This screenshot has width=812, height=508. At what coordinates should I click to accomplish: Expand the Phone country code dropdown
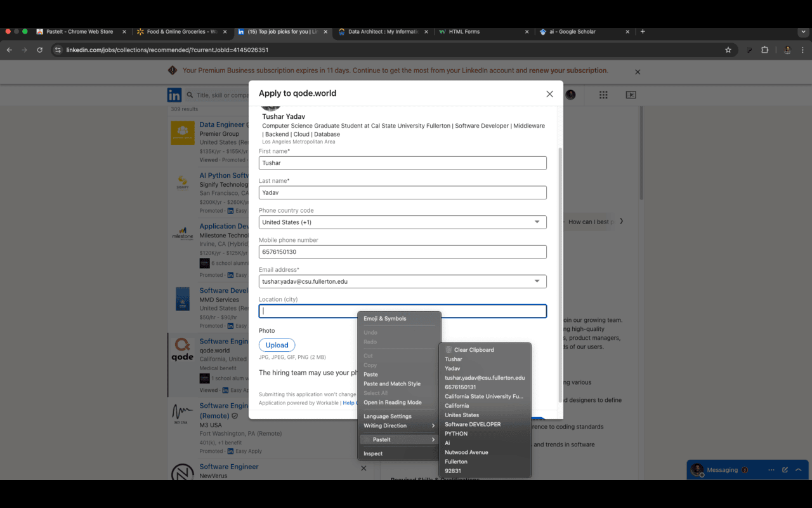click(402, 222)
